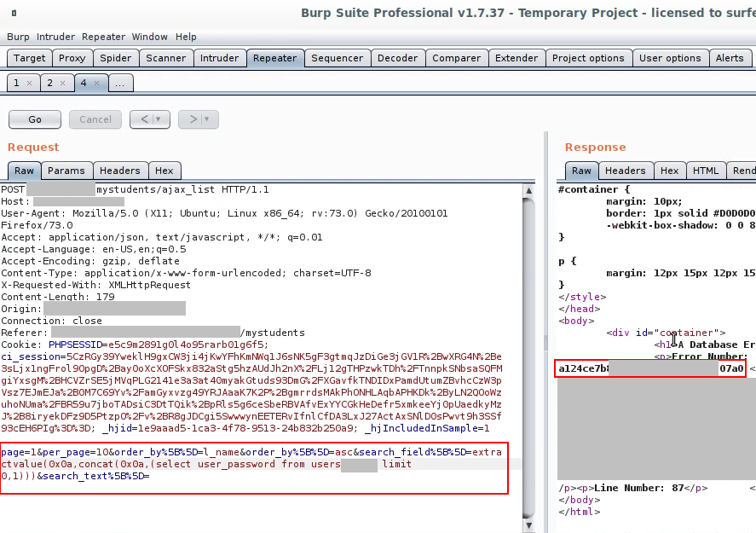This screenshot has width=756, height=533.
Task: Switch to the Spider tab
Action: coord(116,58)
